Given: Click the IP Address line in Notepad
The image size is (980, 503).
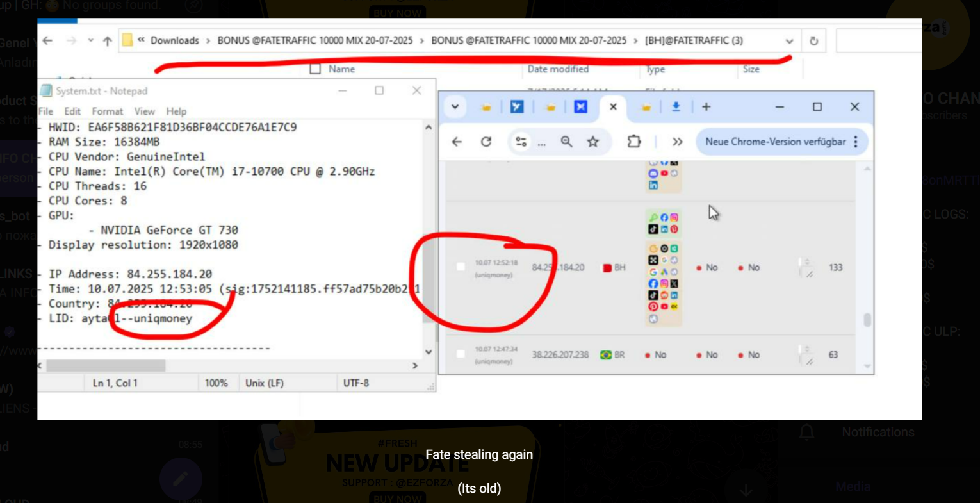Looking at the screenshot, I should [130, 274].
